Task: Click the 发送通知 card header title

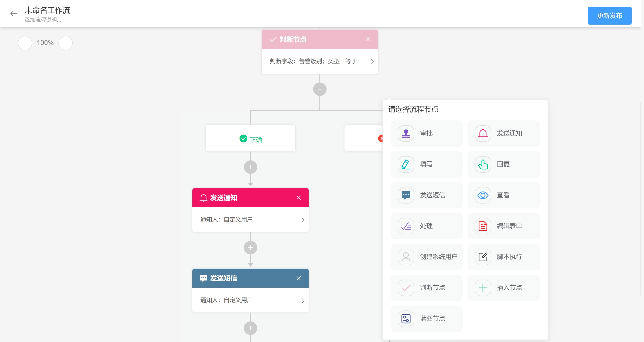Action: 223,198
